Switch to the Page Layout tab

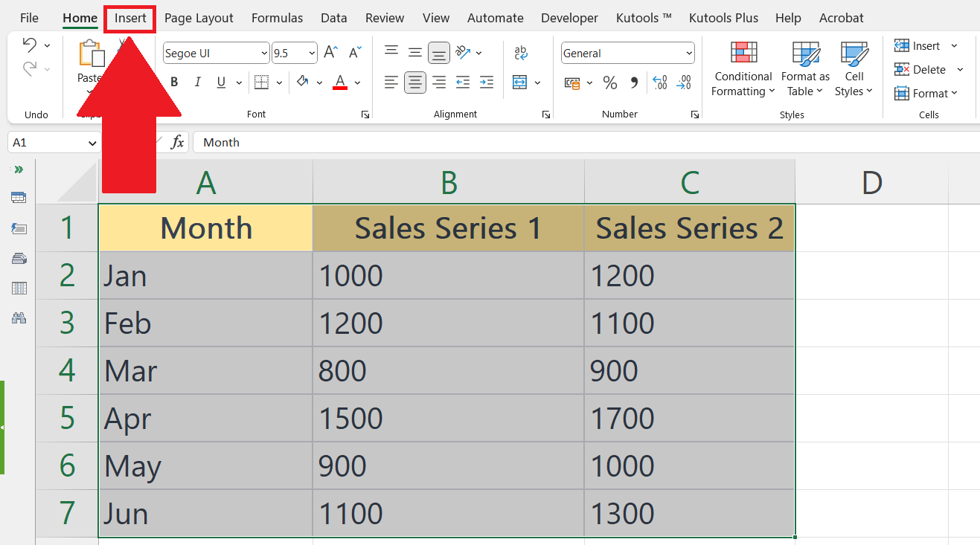(199, 18)
